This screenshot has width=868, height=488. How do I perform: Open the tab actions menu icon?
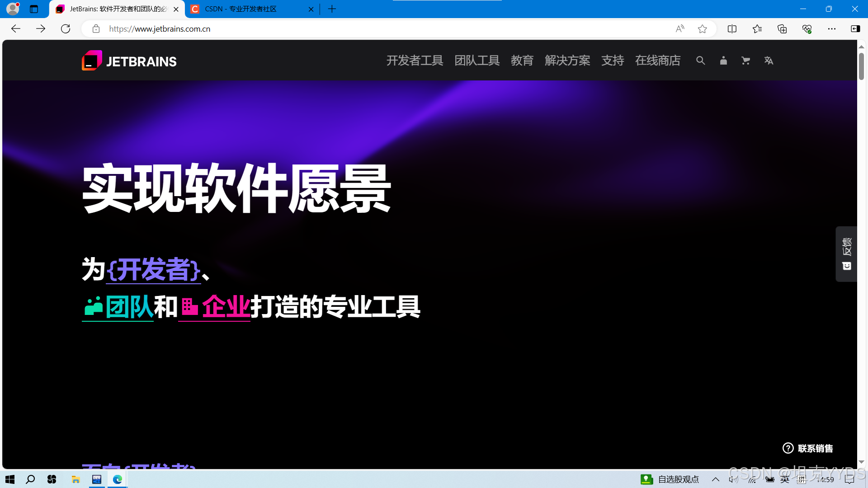(x=34, y=9)
